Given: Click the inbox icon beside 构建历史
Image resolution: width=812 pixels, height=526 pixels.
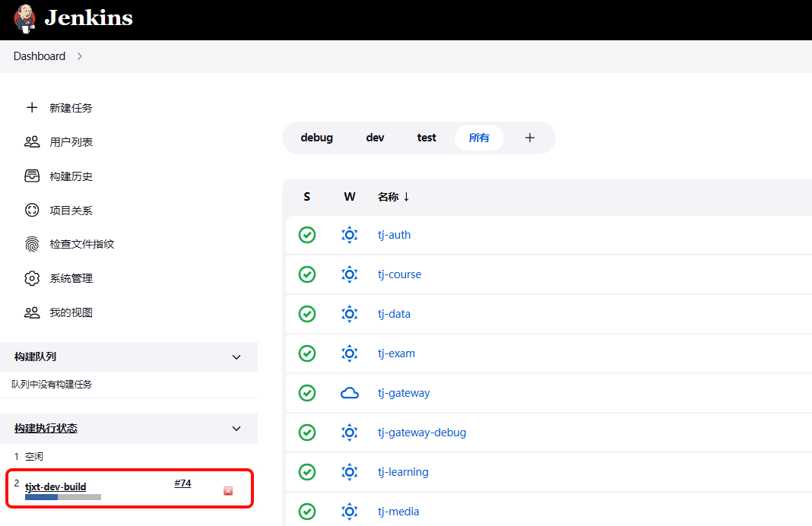Looking at the screenshot, I should (32, 176).
